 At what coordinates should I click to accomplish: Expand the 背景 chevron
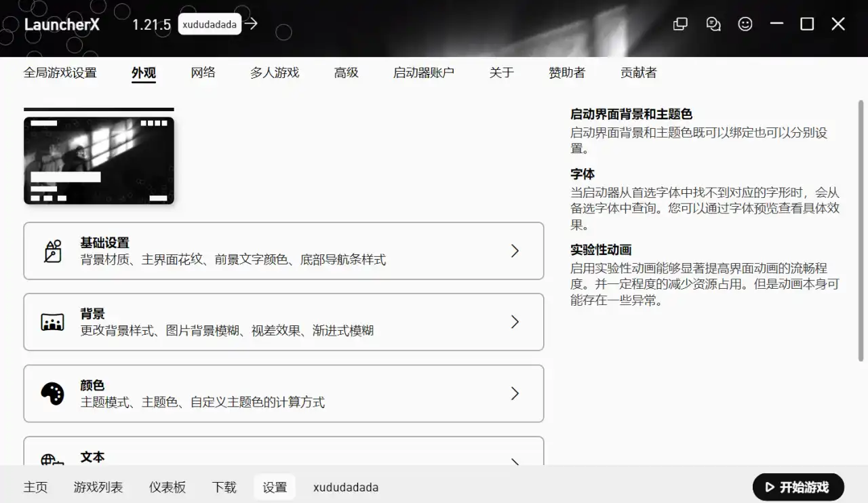coord(515,322)
